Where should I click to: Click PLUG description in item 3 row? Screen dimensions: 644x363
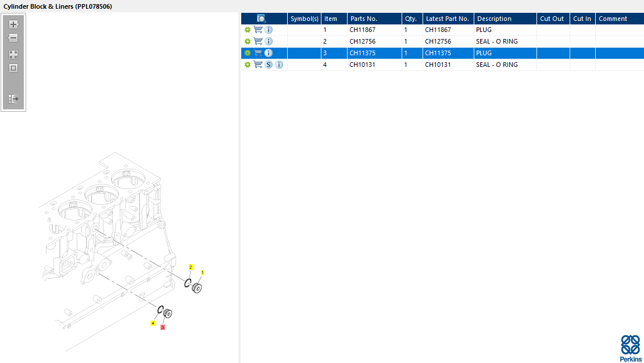484,53
